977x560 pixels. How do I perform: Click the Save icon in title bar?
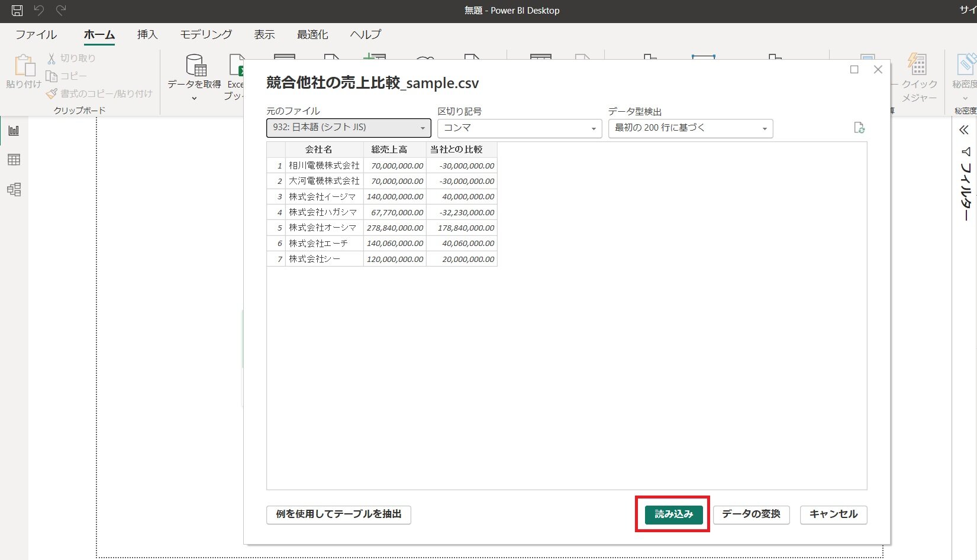17,10
